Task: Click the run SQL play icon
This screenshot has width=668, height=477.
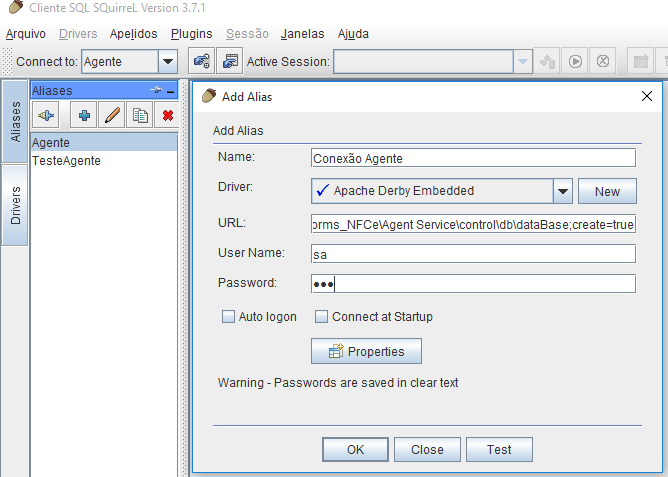Action: [575, 61]
